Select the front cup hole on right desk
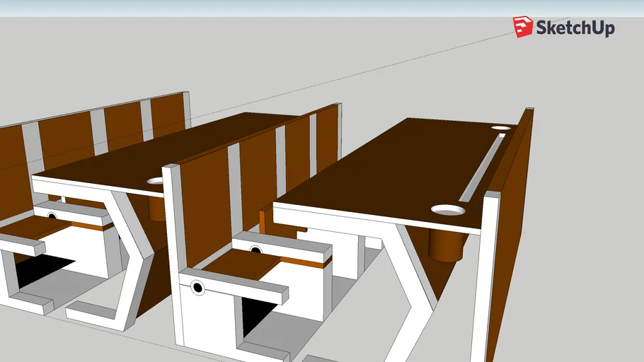 coord(448,211)
